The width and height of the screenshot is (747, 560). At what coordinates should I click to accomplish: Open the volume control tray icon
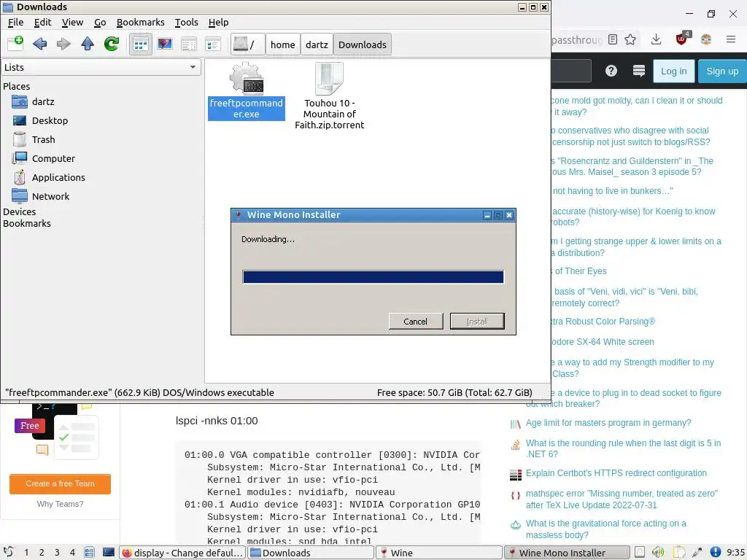[658, 553]
